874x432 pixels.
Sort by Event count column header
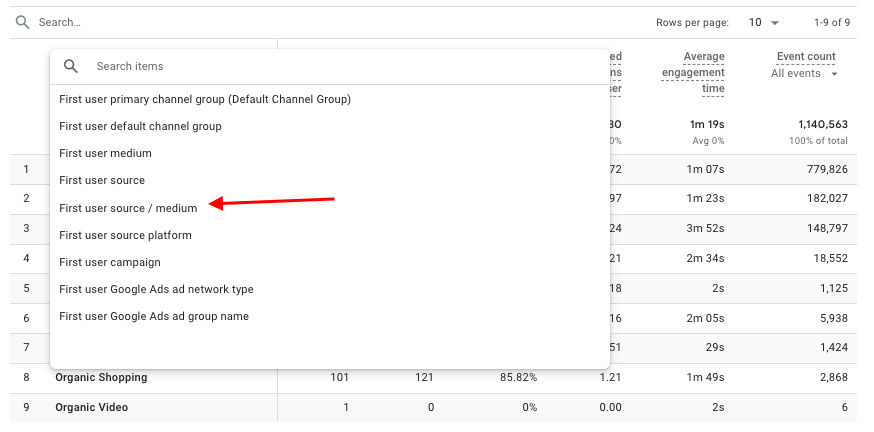pyautogui.click(x=805, y=57)
